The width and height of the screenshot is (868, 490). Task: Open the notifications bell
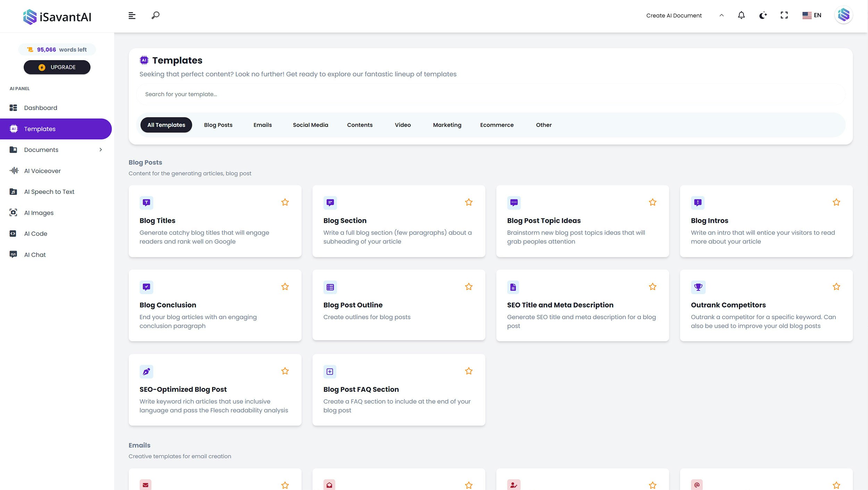tap(741, 15)
